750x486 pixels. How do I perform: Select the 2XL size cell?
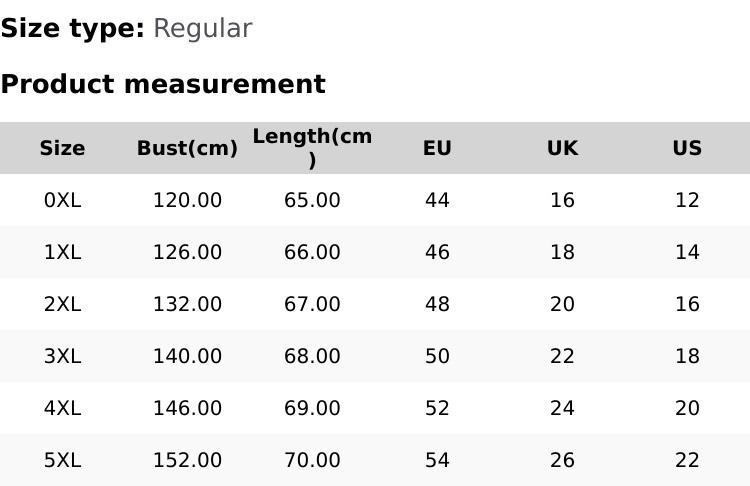pos(62,304)
